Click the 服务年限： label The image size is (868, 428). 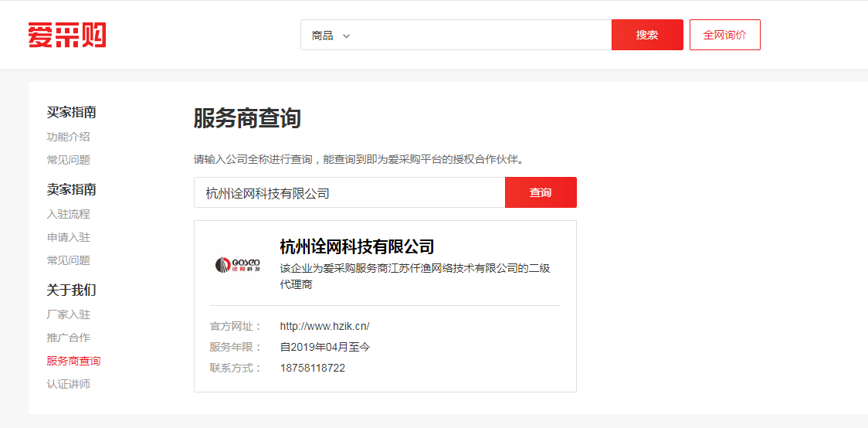(236, 347)
